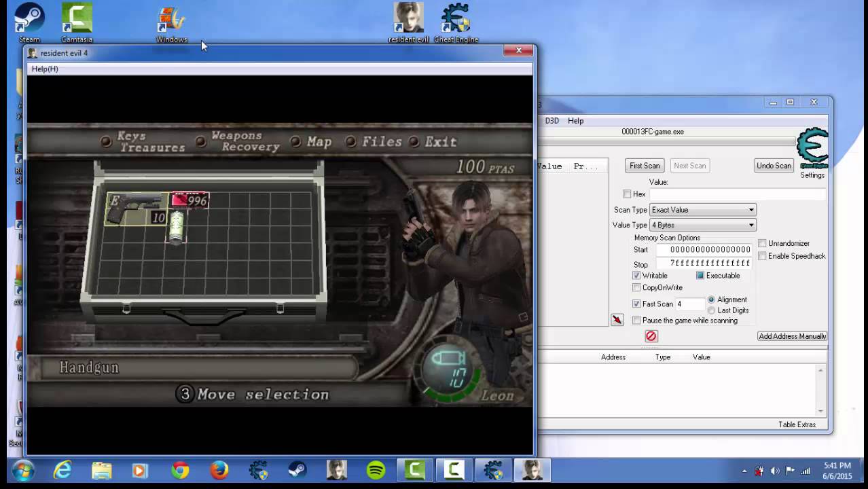The image size is (868, 489).
Task: Open Steam from the taskbar
Action: 297,470
